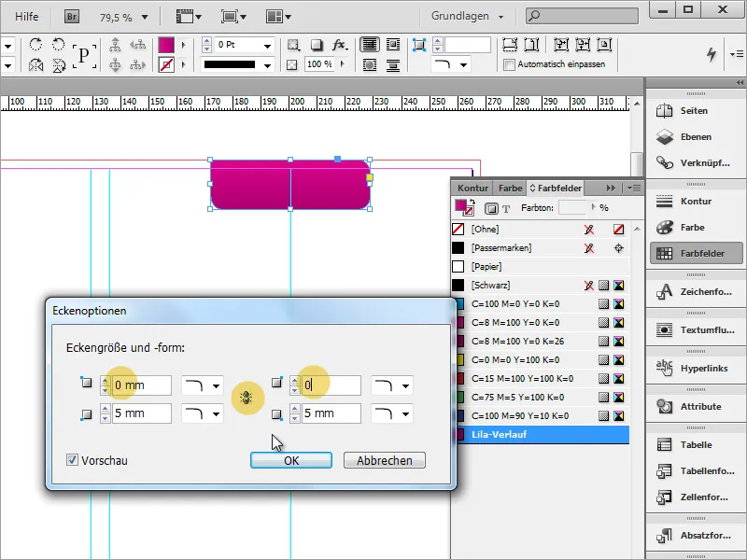Click top-left corner size field
This screenshot has width=747, height=560.
coord(142,385)
